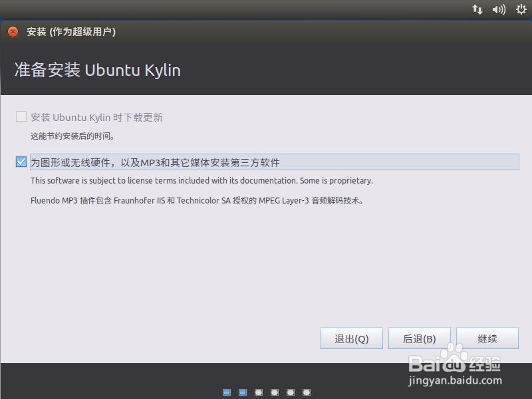The width and height of the screenshot is (532, 399).
Task: Close the 安装 installer window
Action: (x=12, y=31)
